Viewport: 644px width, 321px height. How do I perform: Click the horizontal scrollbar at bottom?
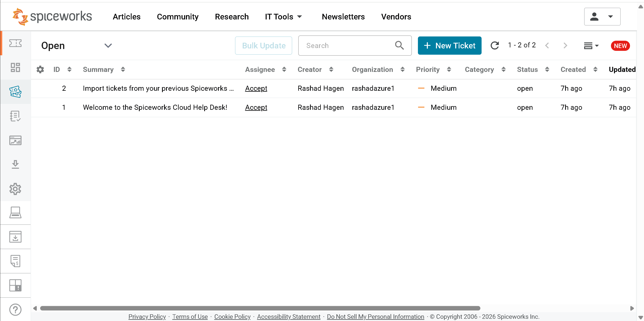coord(260,308)
